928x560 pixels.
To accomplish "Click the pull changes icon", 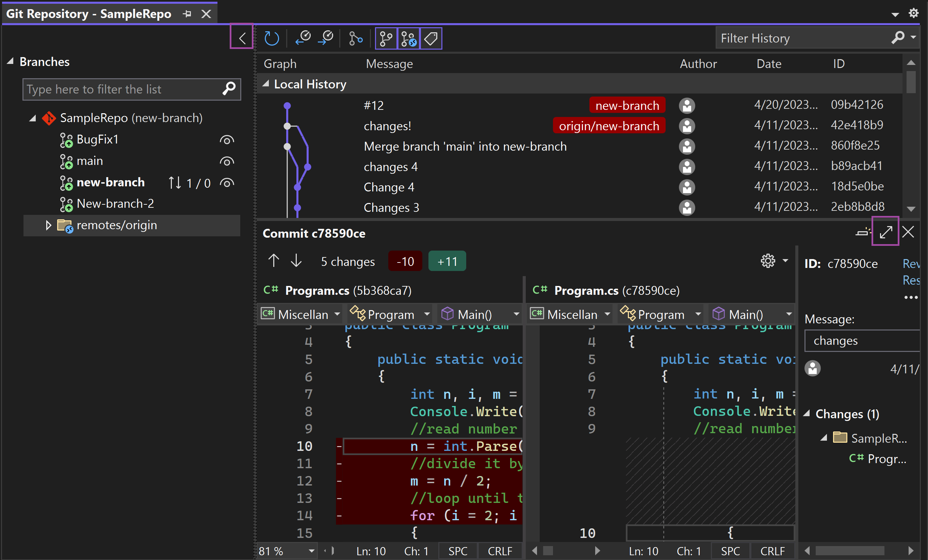I will pos(303,38).
